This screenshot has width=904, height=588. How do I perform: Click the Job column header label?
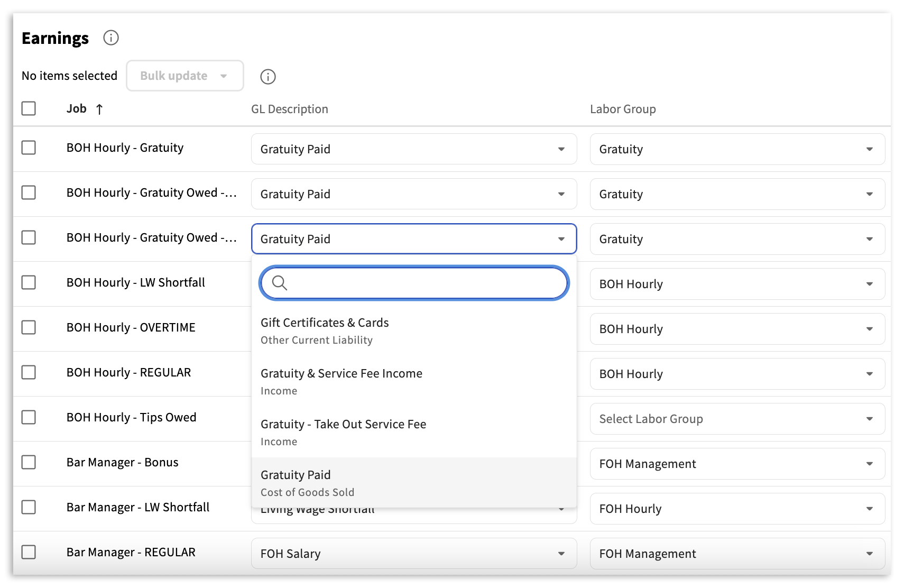(77, 109)
